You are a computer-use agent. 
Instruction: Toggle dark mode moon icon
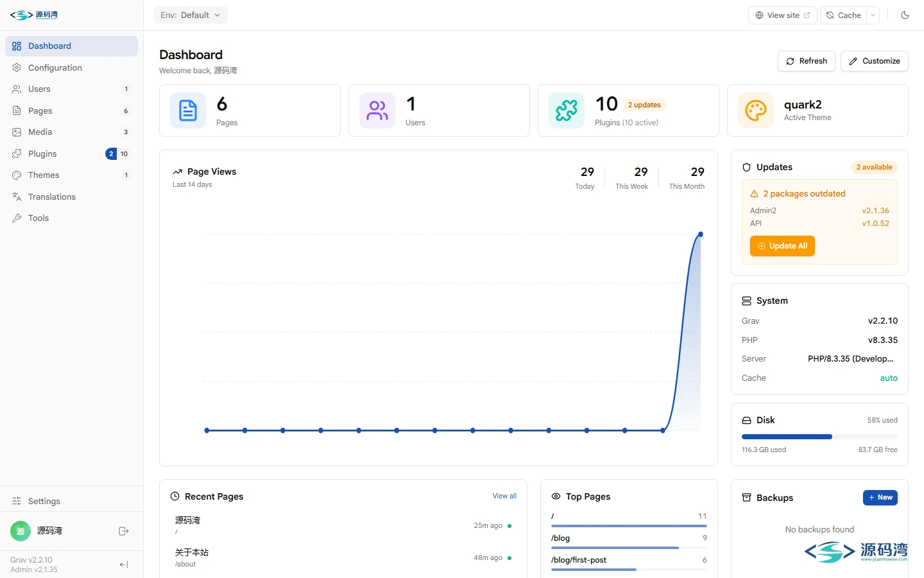905,15
